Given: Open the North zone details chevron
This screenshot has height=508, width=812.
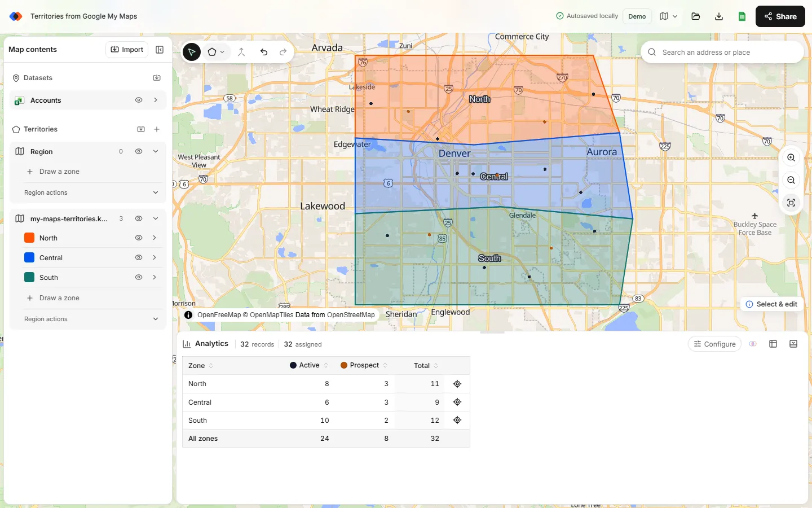Looking at the screenshot, I should [x=155, y=238].
